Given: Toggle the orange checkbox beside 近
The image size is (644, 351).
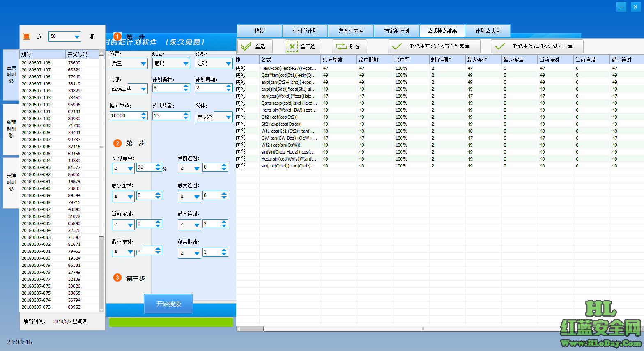Looking at the screenshot, I should click(x=26, y=36).
